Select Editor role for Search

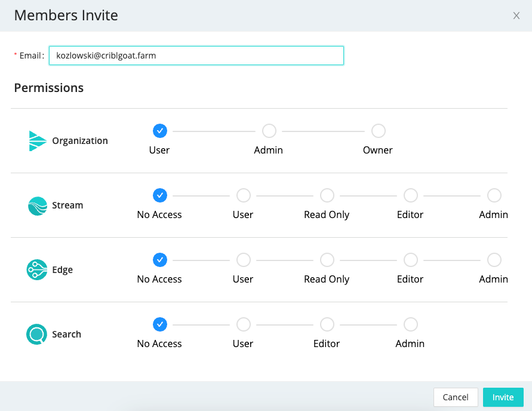[x=327, y=324]
